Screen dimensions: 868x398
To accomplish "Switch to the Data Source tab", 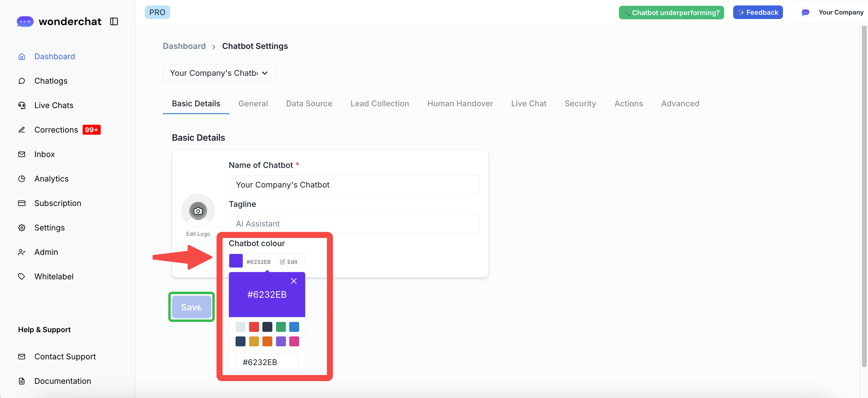I will pos(309,104).
